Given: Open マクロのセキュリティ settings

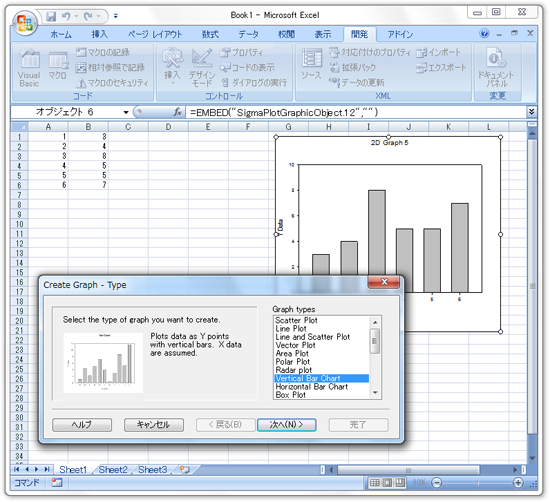Looking at the screenshot, I should pyautogui.click(x=113, y=83).
